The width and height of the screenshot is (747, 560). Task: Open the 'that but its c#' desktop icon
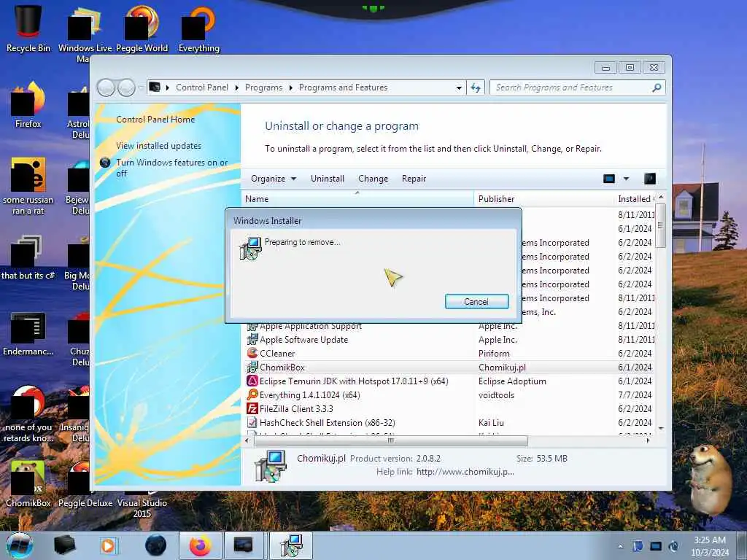click(x=28, y=257)
